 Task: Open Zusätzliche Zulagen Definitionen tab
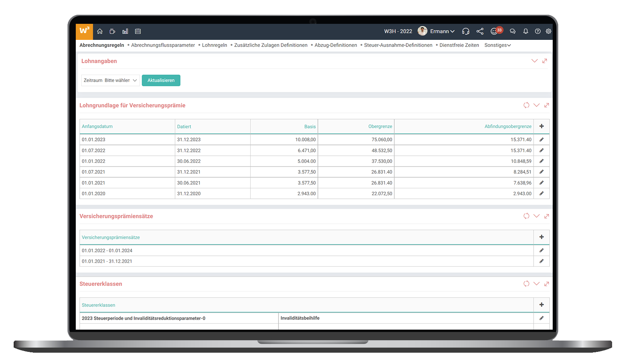(x=271, y=45)
